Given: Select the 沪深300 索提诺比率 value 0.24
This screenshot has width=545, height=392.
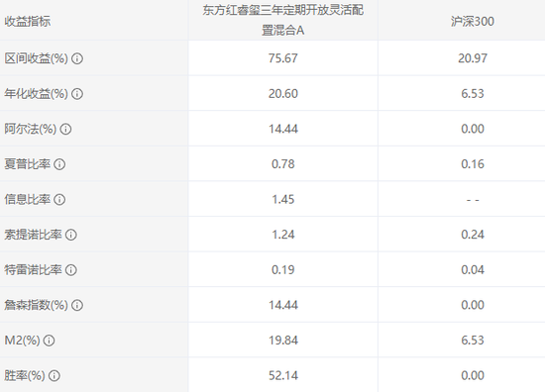Looking at the screenshot, I should pos(473,235).
